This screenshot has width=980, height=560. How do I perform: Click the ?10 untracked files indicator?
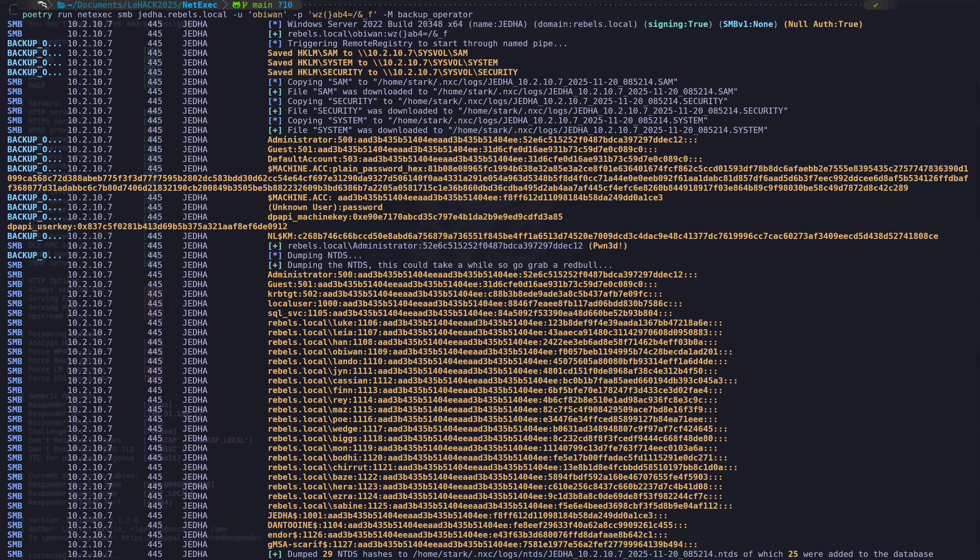point(285,5)
